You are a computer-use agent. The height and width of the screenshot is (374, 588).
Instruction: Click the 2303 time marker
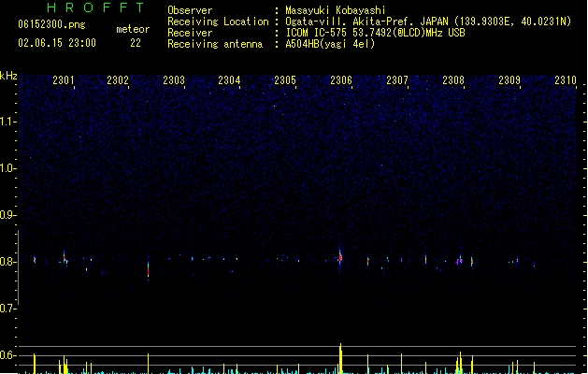tap(174, 79)
